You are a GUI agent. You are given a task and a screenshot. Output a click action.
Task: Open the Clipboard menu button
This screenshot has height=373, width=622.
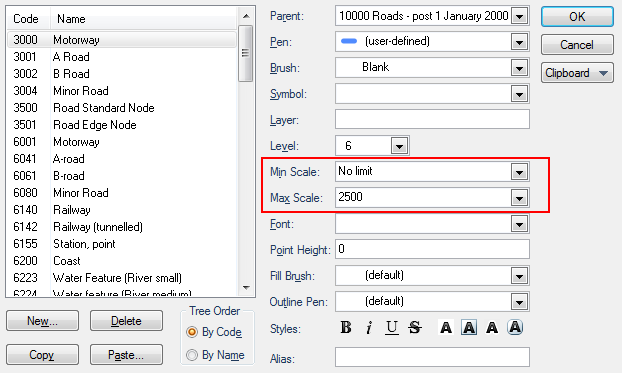577,73
